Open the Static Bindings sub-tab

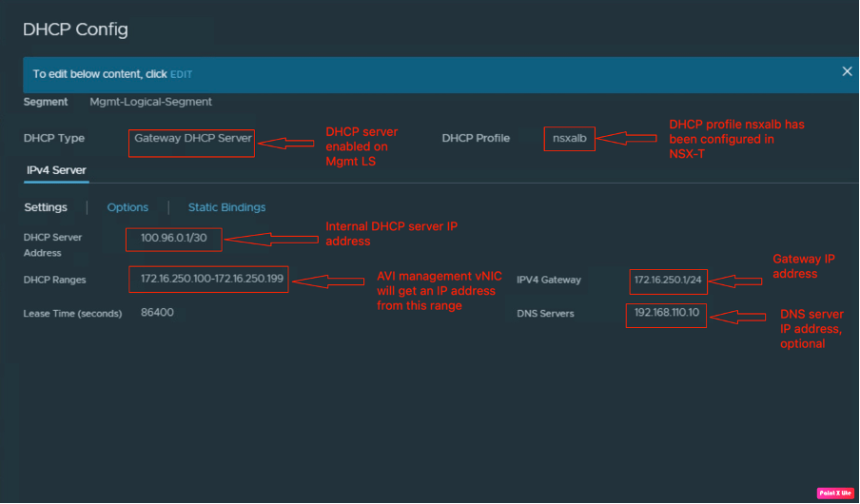[226, 207]
